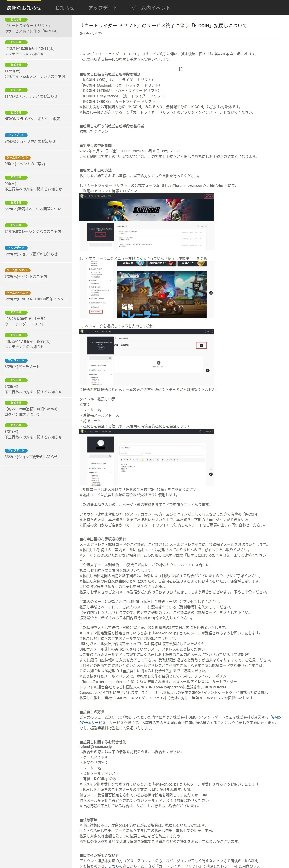The height and width of the screenshot is (868, 289).
Task: Open 8/22(木)ショップ更新のお知らせ item
Action: [x=36, y=454]
